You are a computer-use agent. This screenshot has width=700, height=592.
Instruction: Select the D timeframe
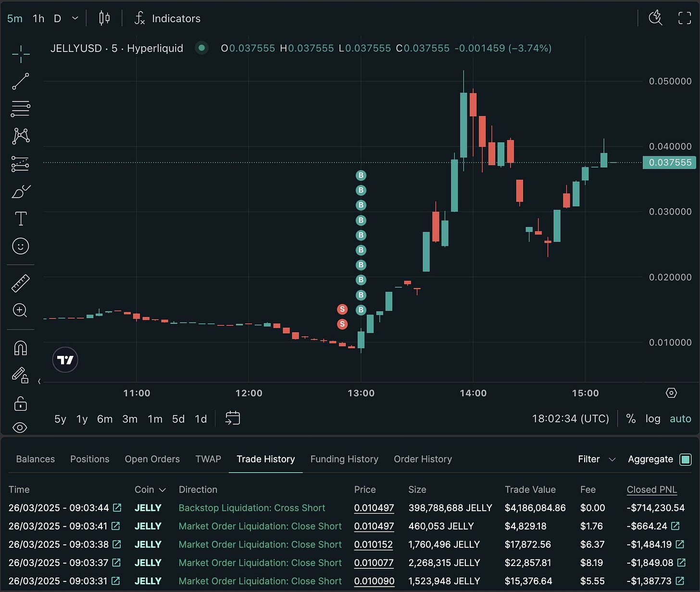tap(58, 18)
